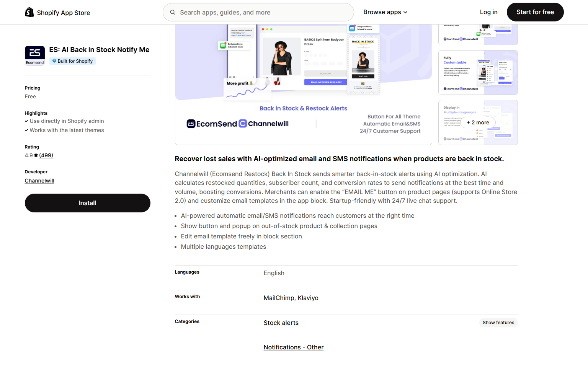
Task: Expand category details with Show features
Action: pos(498,323)
